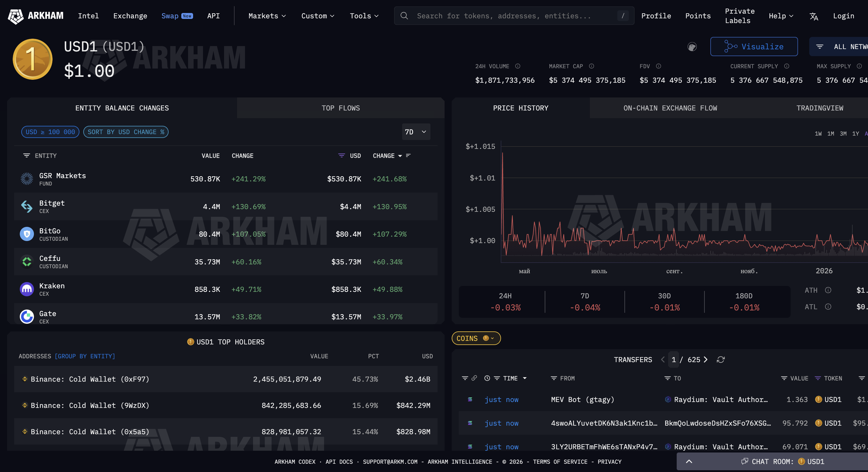Image resolution: width=868 pixels, height=472 pixels.
Task: Open the COINS token dropdown
Action: 475,338
